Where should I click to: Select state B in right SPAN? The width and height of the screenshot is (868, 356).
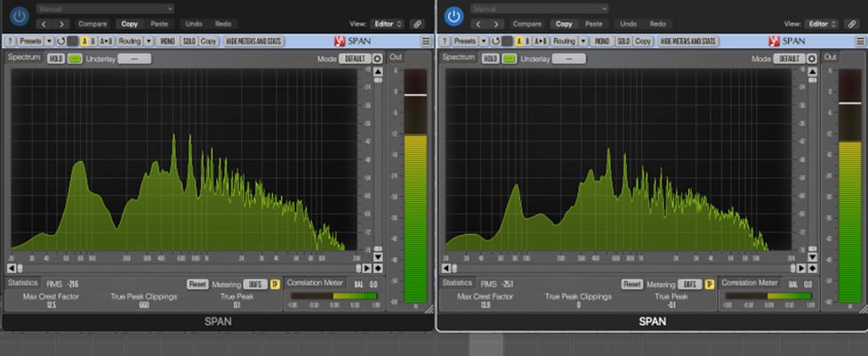[x=527, y=42]
